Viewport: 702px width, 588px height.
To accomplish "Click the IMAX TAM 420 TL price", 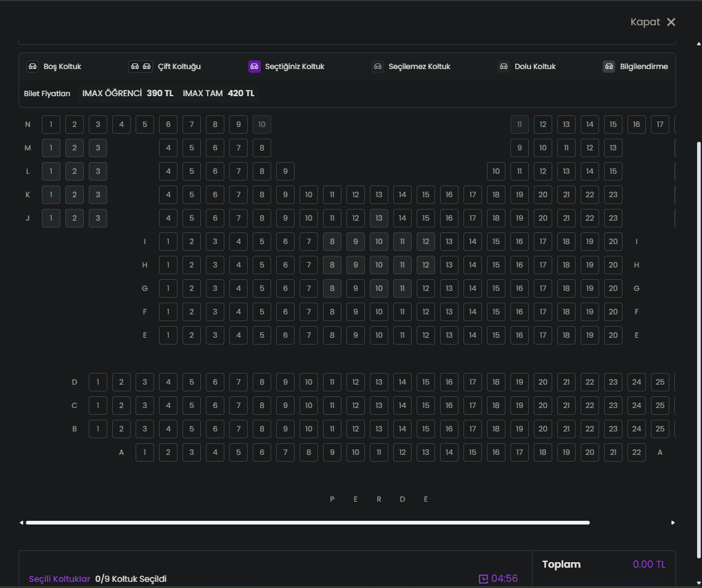I will (218, 93).
